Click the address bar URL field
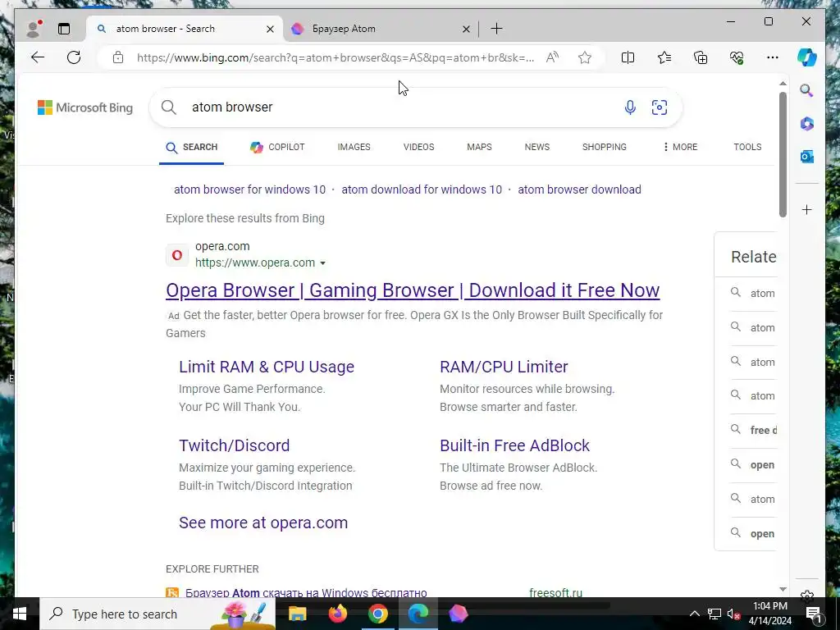 [336, 58]
